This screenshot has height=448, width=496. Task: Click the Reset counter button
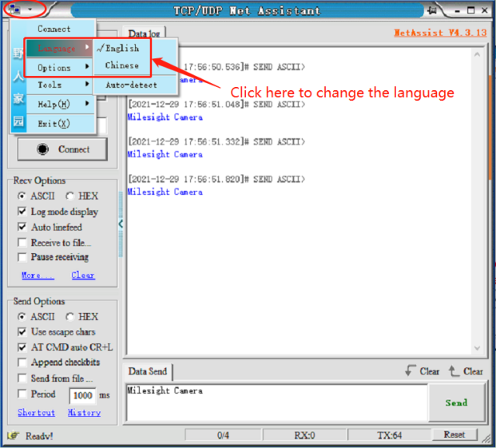(454, 434)
